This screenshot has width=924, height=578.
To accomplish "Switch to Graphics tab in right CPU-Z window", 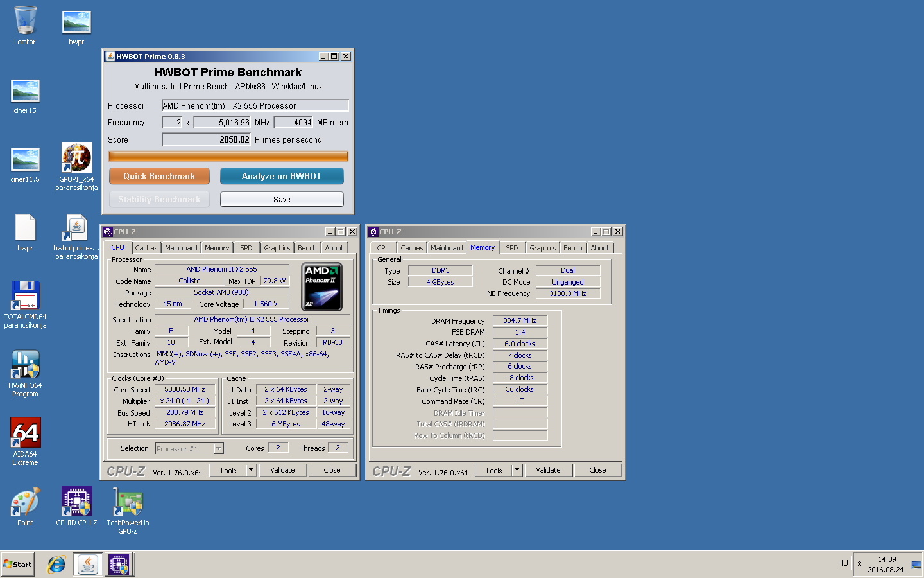I will pyautogui.click(x=543, y=248).
